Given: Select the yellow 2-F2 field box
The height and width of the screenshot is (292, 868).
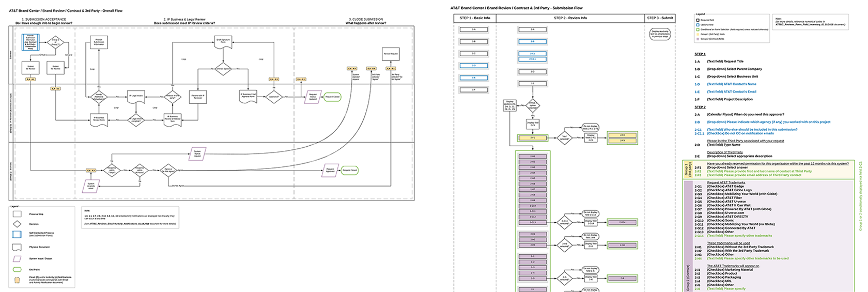Looking at the screenshot, I should click(622, 135).
